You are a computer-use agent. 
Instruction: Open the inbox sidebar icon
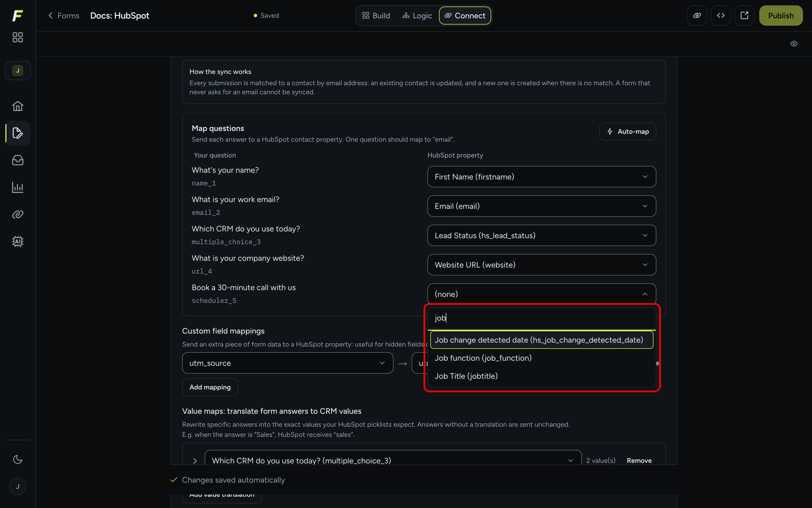(x=17, y=160)
